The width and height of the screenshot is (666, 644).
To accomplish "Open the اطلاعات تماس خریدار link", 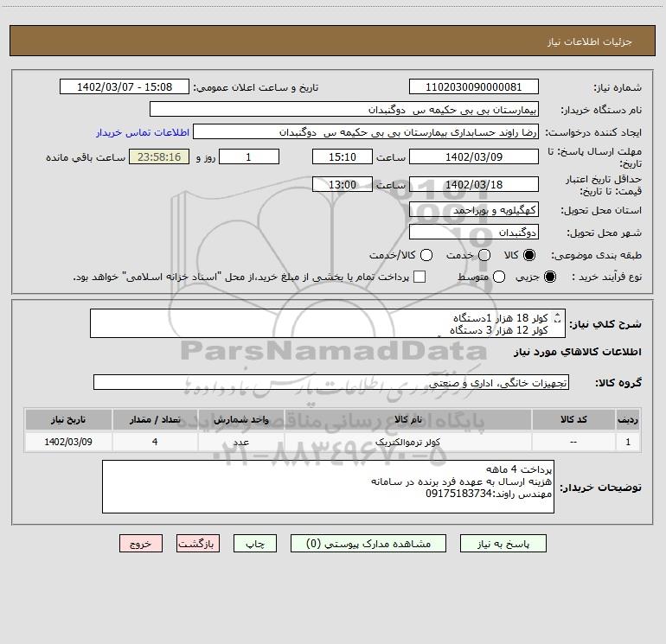I will pos(143,132).
